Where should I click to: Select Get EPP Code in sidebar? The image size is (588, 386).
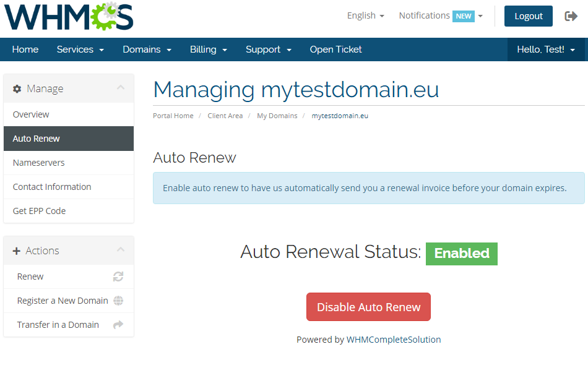(69, 211)
